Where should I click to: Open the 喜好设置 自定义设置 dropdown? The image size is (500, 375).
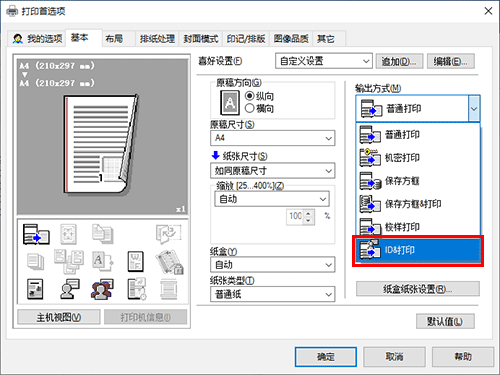tap(324, 61)
